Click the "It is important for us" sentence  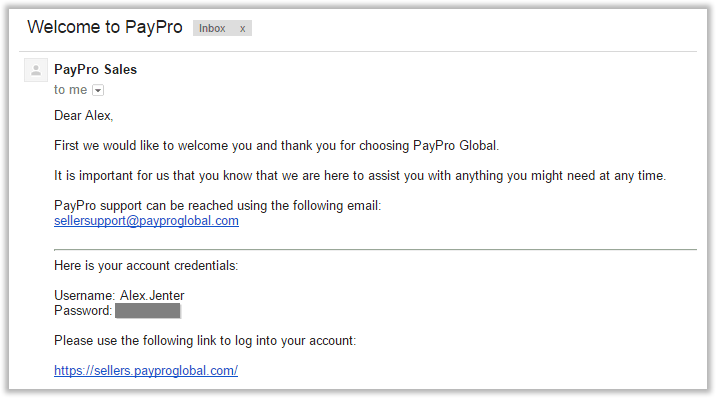pyautogui.click(x=360, y=176)
